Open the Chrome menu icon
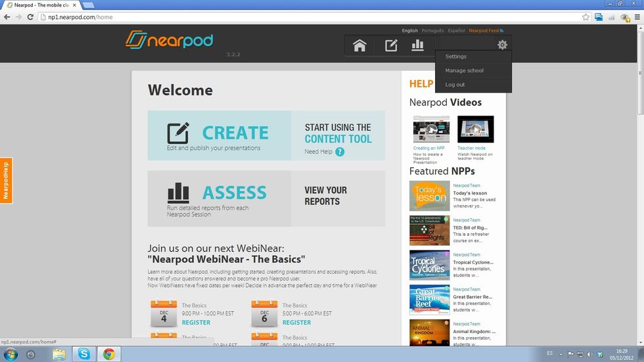Viewport: 644px width, 362px height. pyautogui.click(x=637, y=17)
